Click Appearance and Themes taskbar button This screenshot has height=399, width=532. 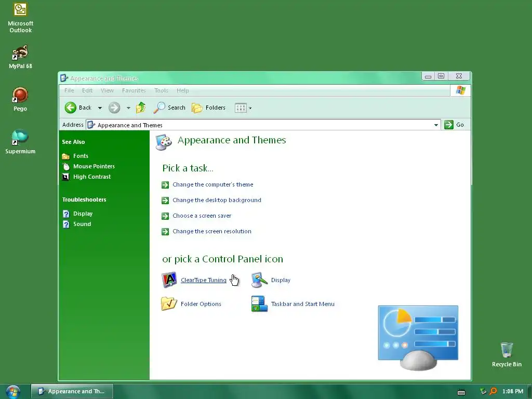pos(72,391)
